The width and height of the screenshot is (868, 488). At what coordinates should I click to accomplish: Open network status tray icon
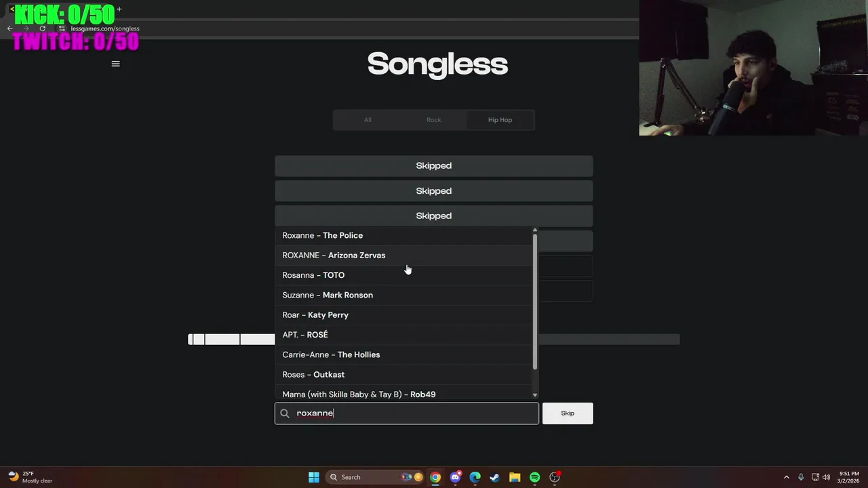815,477
